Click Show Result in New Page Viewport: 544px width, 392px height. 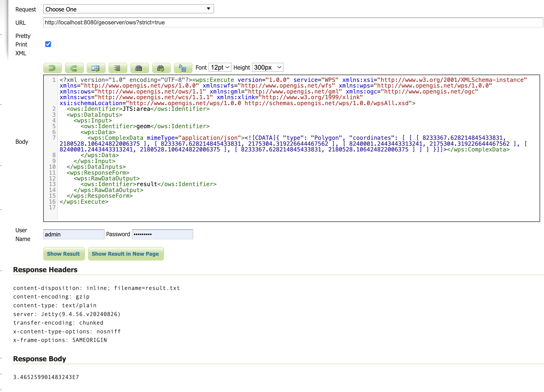click(126, 254)
